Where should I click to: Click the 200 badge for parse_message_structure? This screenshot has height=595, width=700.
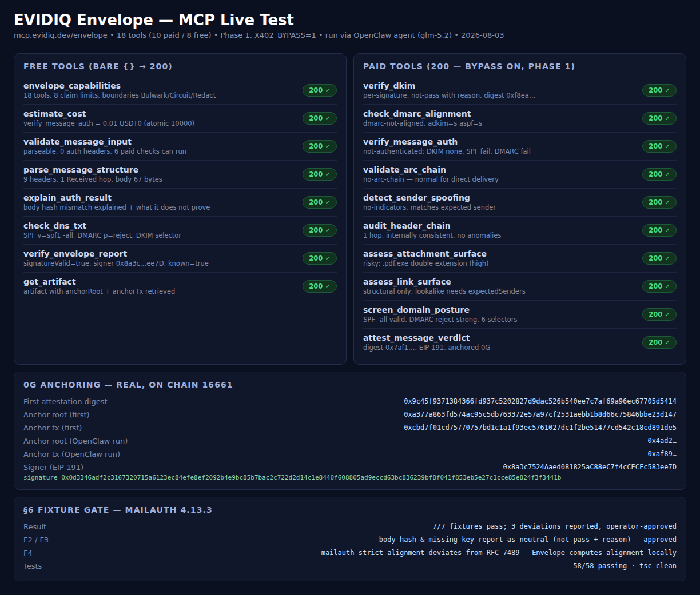click(x=319, y=174)
